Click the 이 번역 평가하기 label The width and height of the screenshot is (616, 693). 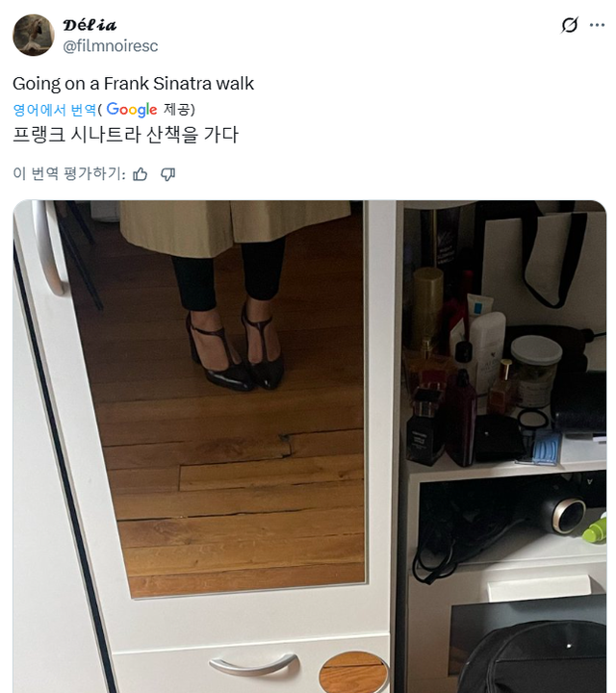(69, 173)
